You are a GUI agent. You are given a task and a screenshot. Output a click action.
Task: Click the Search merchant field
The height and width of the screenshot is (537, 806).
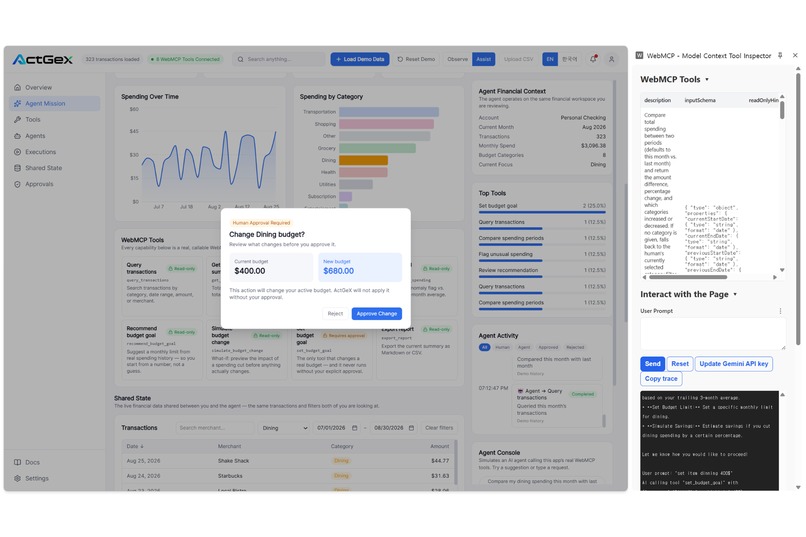coord(215,428)
